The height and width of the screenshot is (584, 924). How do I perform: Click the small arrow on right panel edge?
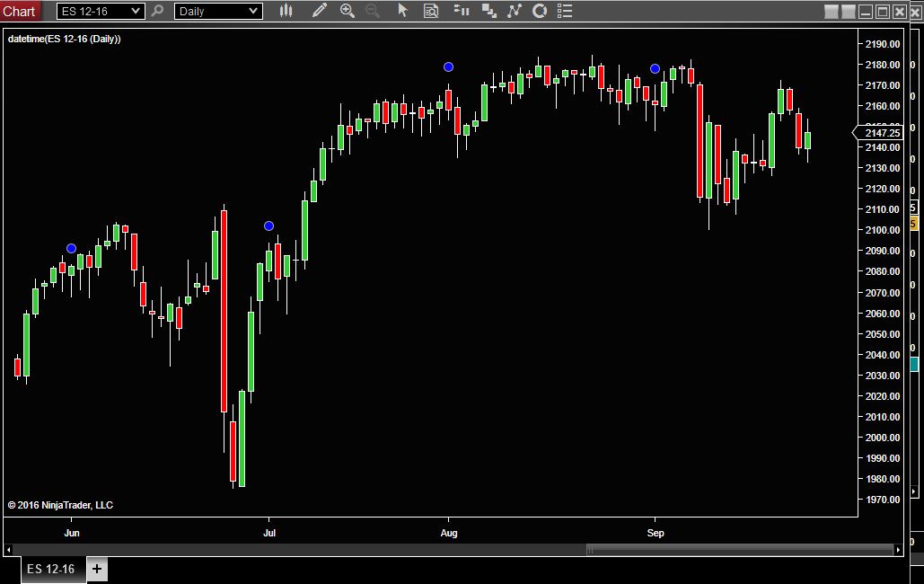914,491
